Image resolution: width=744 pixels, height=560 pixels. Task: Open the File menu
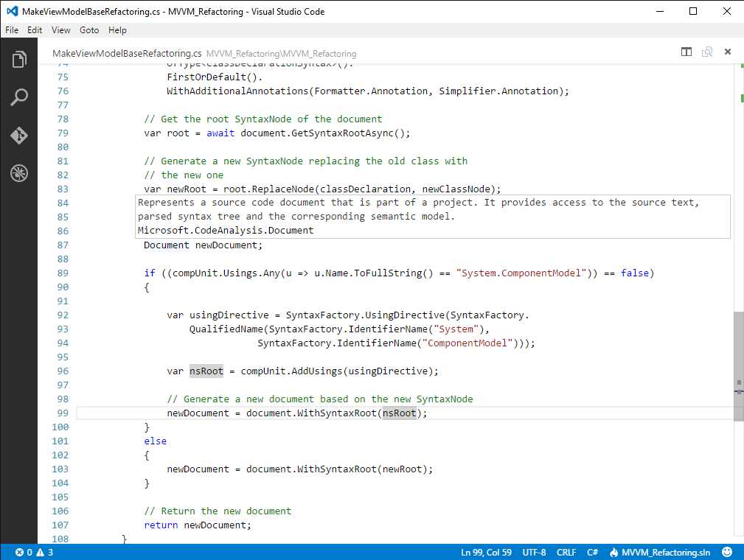tap(11, 30)
